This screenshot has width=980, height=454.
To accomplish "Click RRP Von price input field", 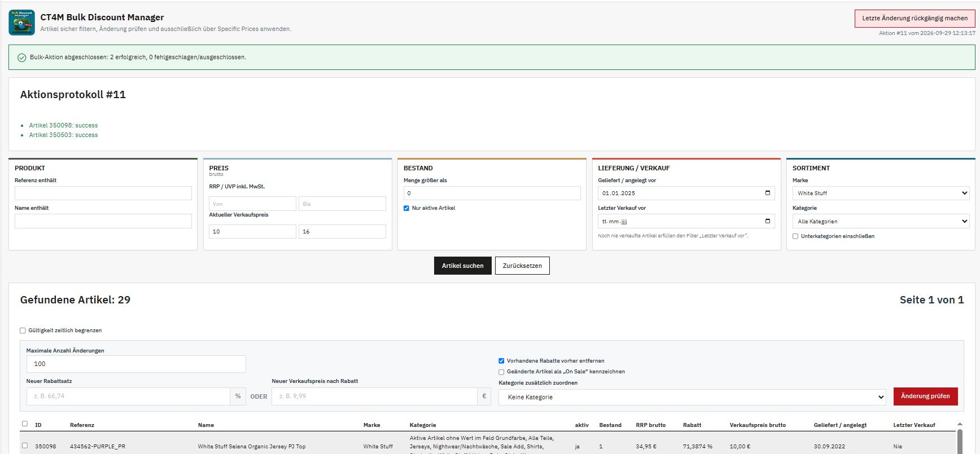I will [x=252, y=204].
